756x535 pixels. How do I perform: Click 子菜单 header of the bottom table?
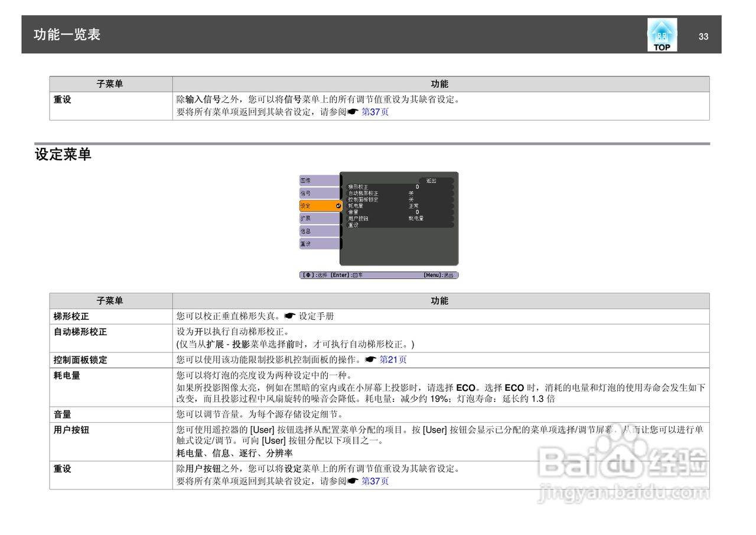[110, 301]
